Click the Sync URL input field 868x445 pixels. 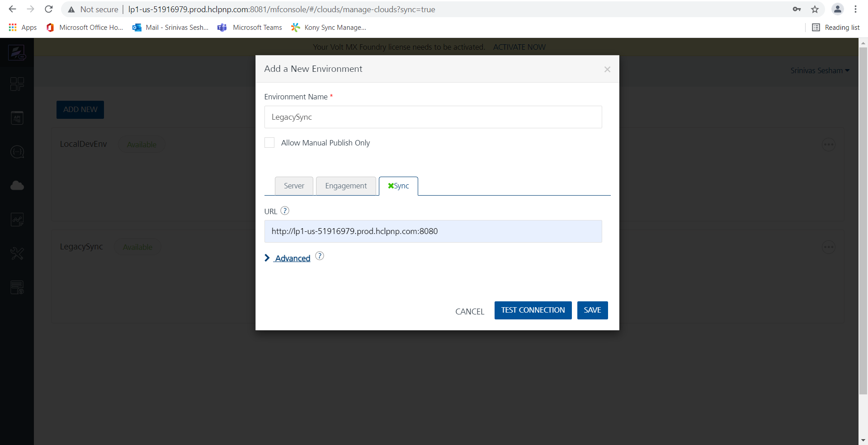click(433, 231)
